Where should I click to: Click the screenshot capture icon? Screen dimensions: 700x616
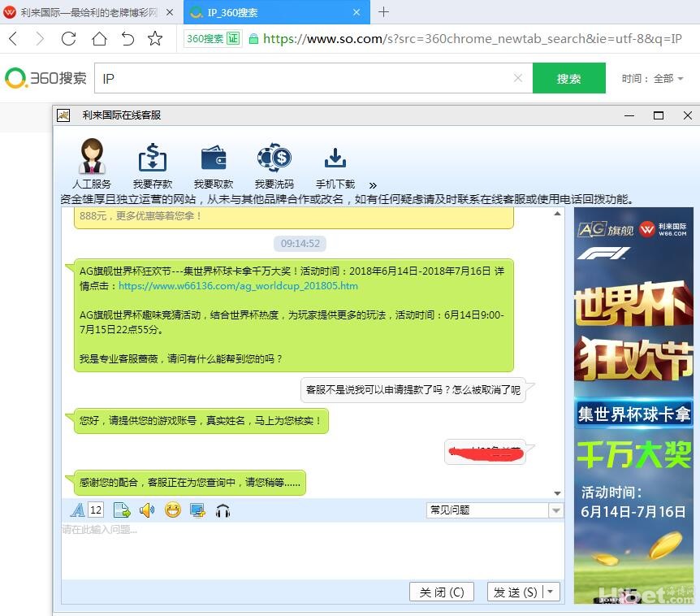(197, 510)
